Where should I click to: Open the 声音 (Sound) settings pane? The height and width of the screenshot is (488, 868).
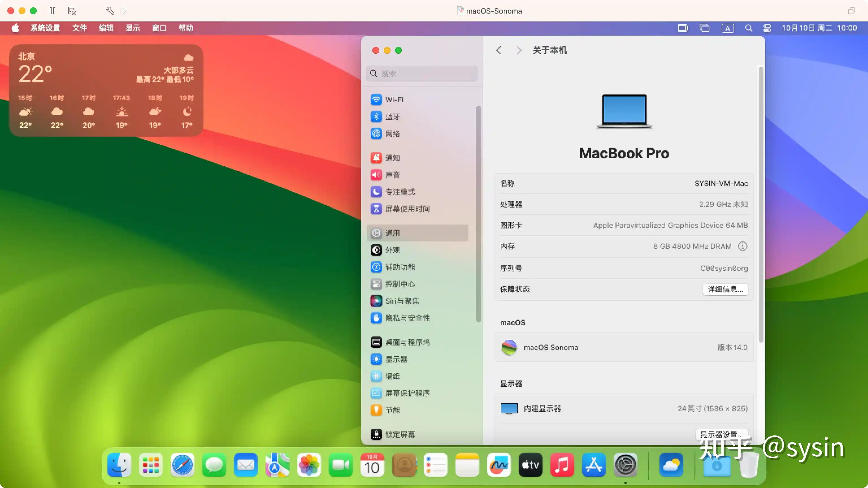(x=393, y=175)
